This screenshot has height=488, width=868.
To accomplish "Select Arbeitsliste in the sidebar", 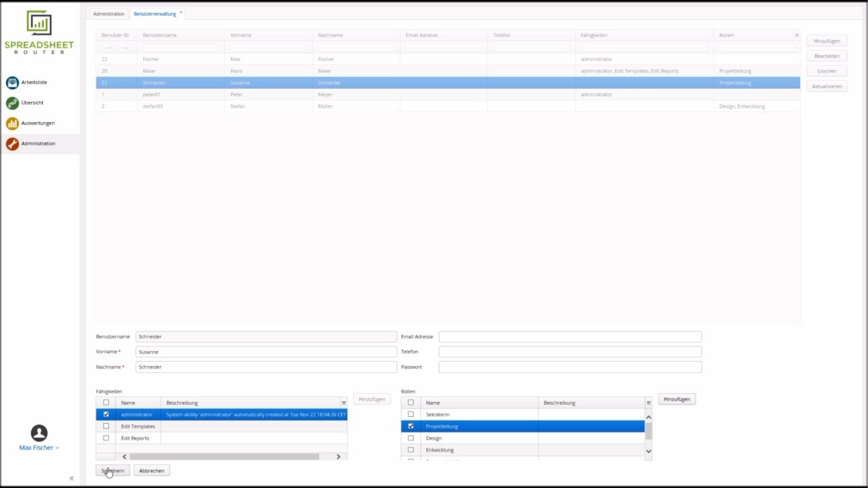I will click(34, 83).
